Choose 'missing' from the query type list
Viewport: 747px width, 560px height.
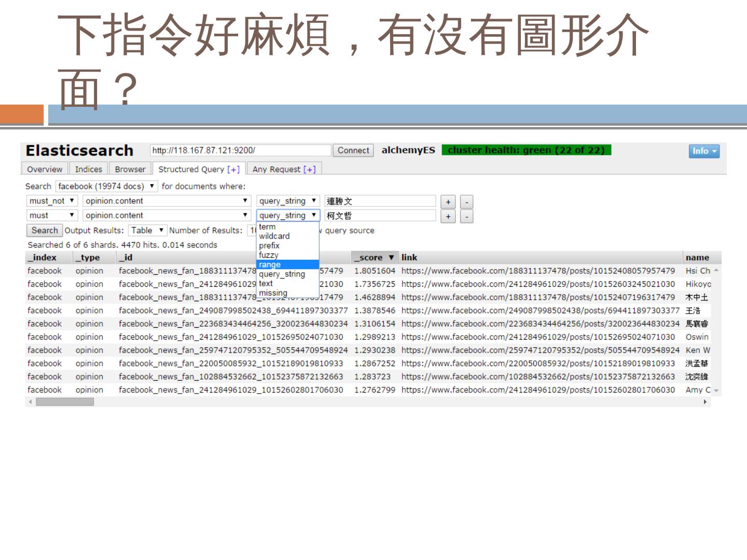click(x=287, y=293)
